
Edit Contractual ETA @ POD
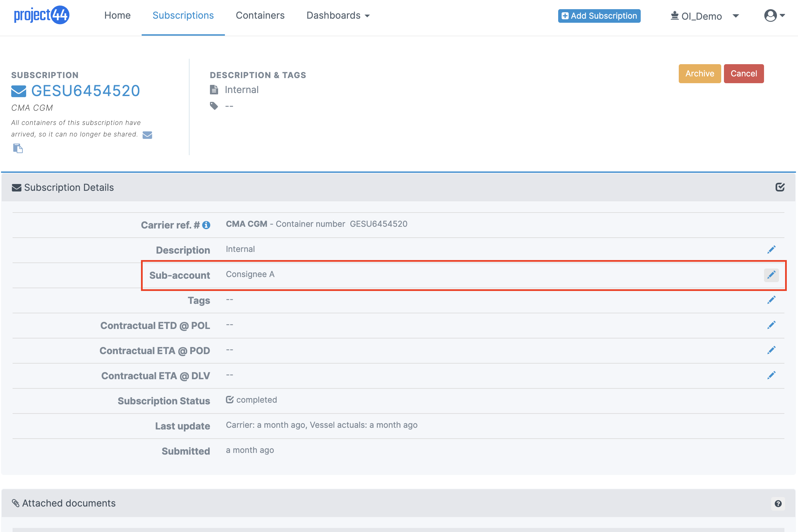pyautogui.click(x=771, y=350)
